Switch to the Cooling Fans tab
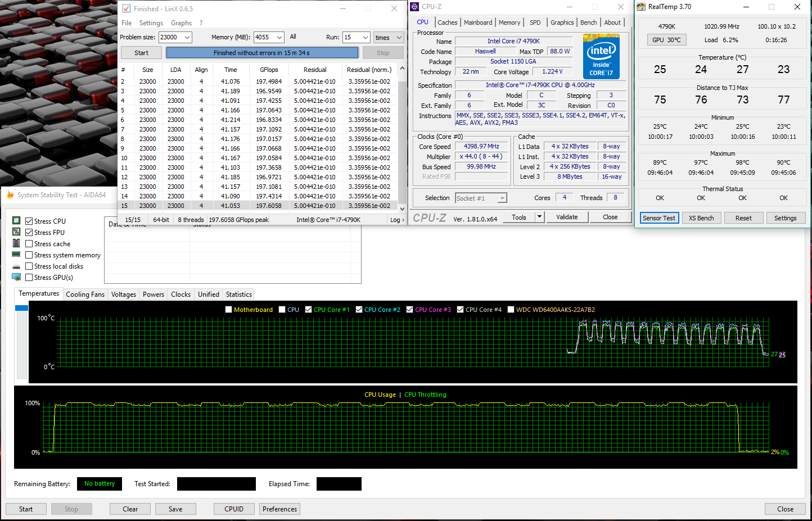The height and width of the screenshot is (521, 812). tap(85, 295)
